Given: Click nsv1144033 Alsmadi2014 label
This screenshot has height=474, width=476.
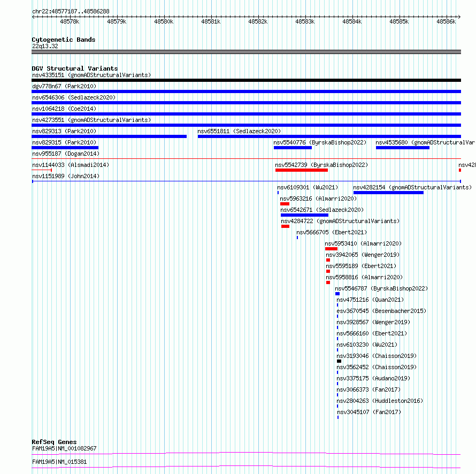Looking at the screenshot, I should (x=71, y=165).
